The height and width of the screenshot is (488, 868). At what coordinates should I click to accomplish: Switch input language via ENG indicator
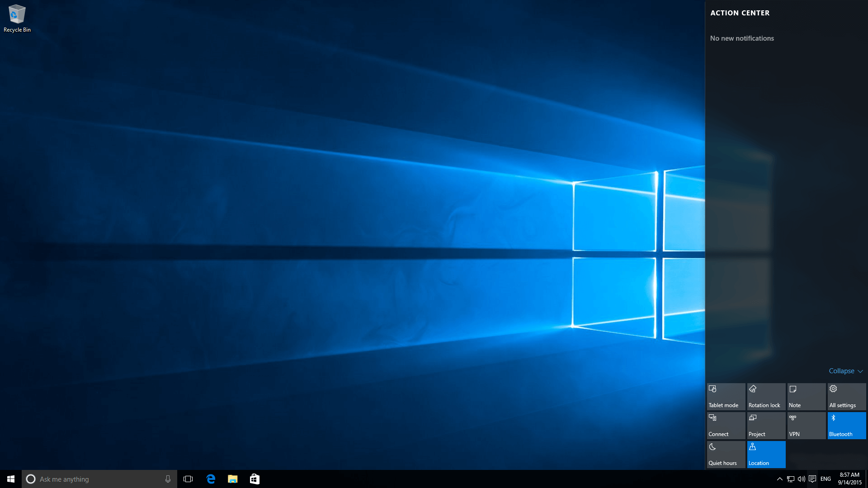(x=826, y=479)
